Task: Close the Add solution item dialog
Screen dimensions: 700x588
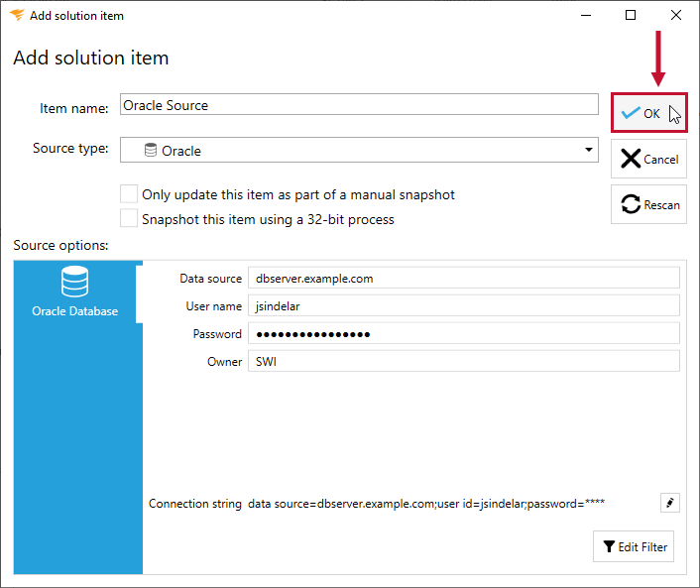Action: click(x=676, y=15)
